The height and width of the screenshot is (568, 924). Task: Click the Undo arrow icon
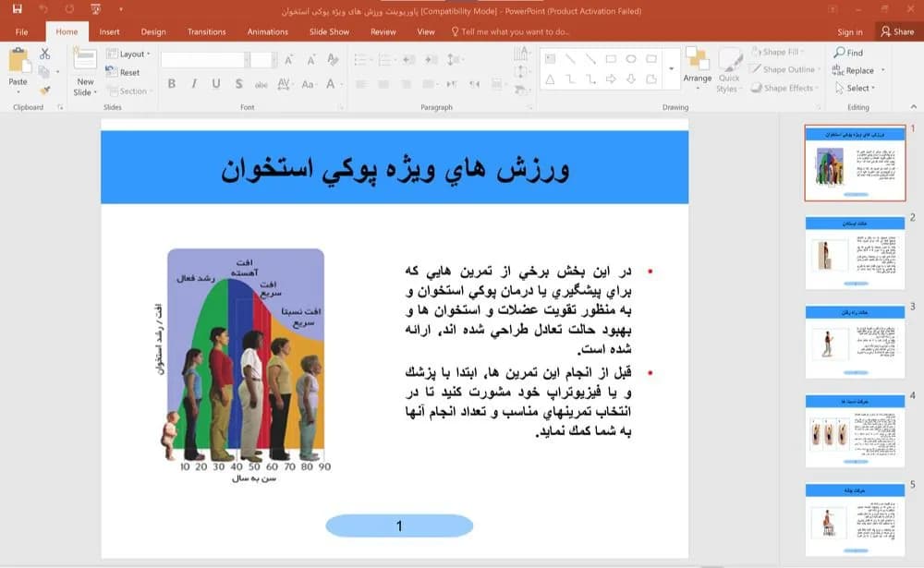[x=43, y=9]
